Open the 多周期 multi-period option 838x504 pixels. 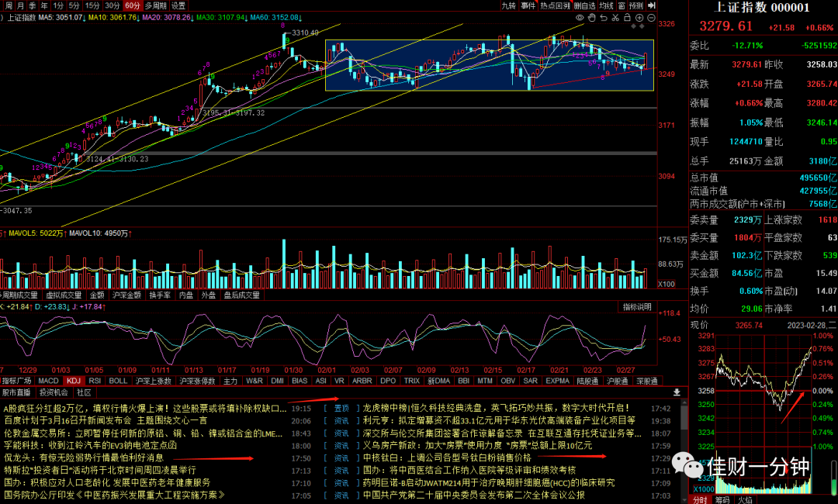point(155,5)
